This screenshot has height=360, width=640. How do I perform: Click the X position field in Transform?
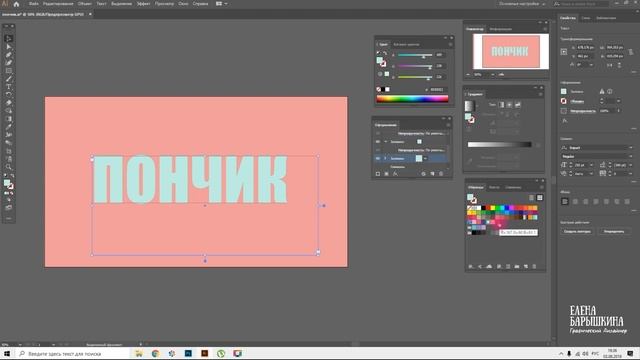pos(585,48)
